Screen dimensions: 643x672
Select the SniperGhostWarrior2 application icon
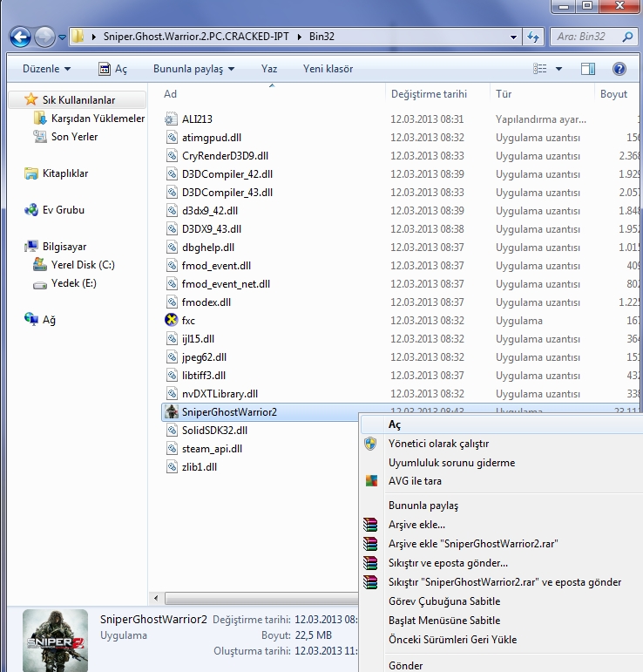172,412
